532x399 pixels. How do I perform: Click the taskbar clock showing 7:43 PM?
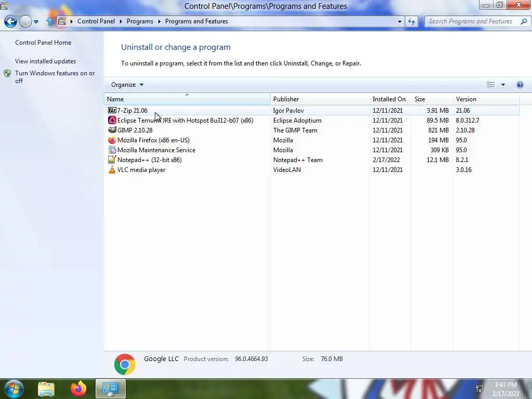point(506,389)
